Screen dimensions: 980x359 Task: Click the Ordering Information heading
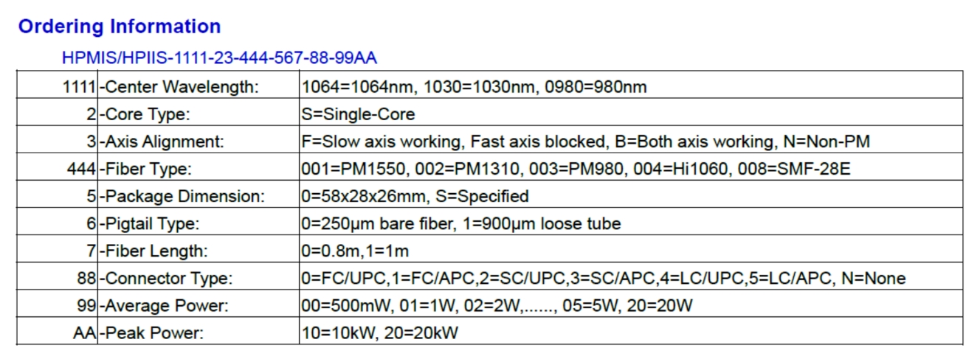pyautogui.click(x=120, y=27)
